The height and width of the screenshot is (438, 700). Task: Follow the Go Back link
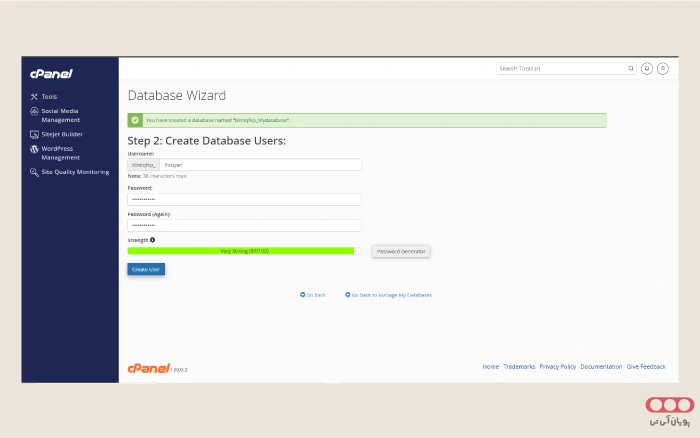pyautogui.click(x=316, y=295)
